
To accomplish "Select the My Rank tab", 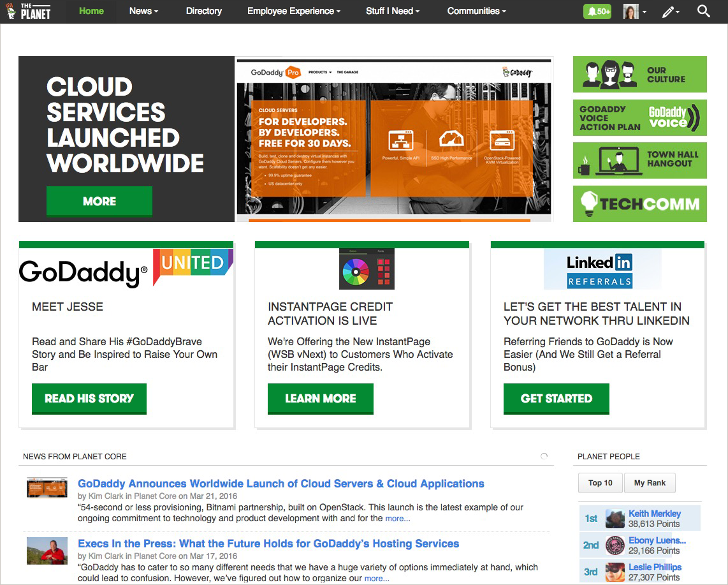I will point(650,483).
